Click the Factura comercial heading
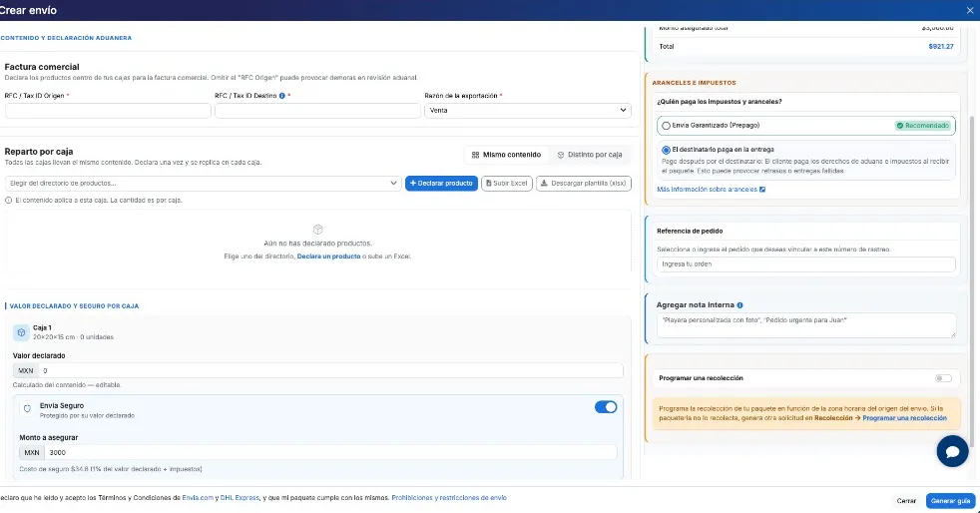Screen dimensions: 980x513 [x=42, y=67]
